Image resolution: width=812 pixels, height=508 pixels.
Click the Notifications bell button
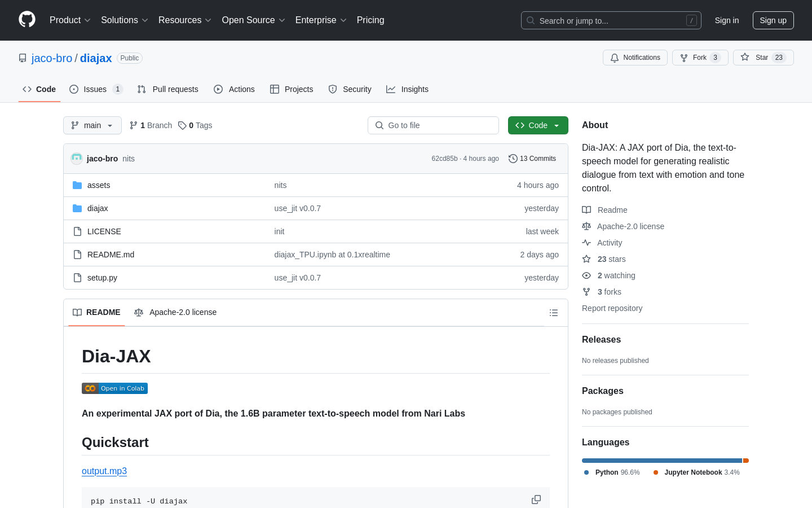(635, 58)
